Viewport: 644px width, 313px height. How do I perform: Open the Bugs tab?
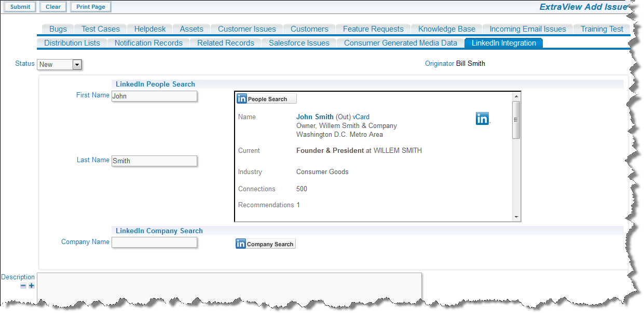pyautogui.click(x=58, y=29)
